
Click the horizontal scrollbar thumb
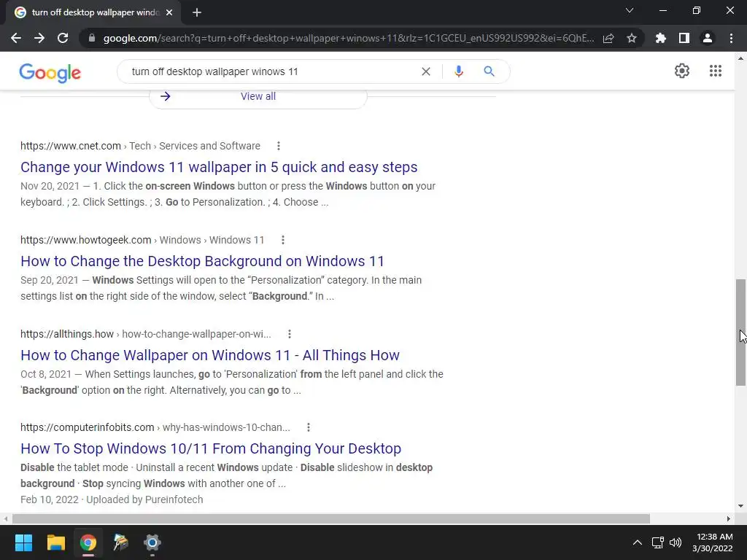click(330, 518)
